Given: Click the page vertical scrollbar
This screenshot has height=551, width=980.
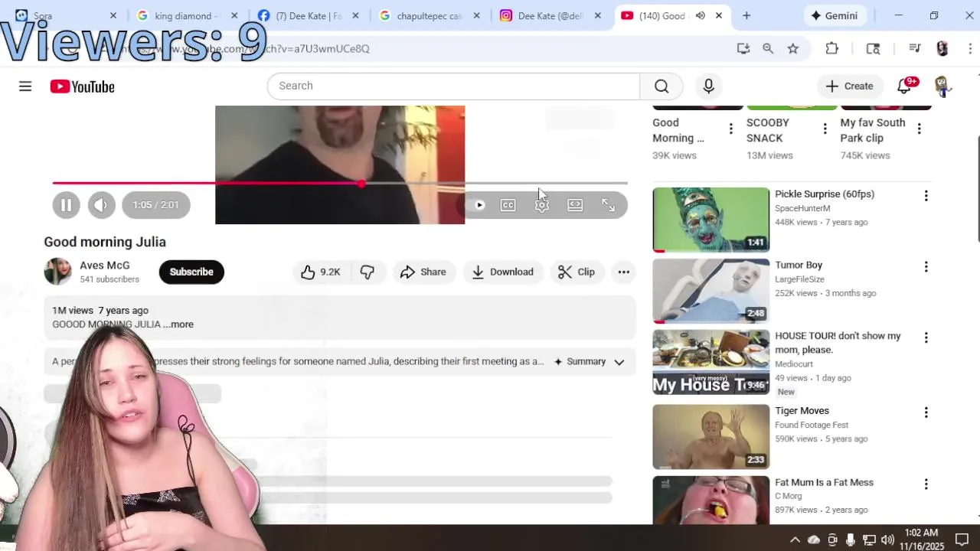Looking at the screenshot, I should pos(977,187).
